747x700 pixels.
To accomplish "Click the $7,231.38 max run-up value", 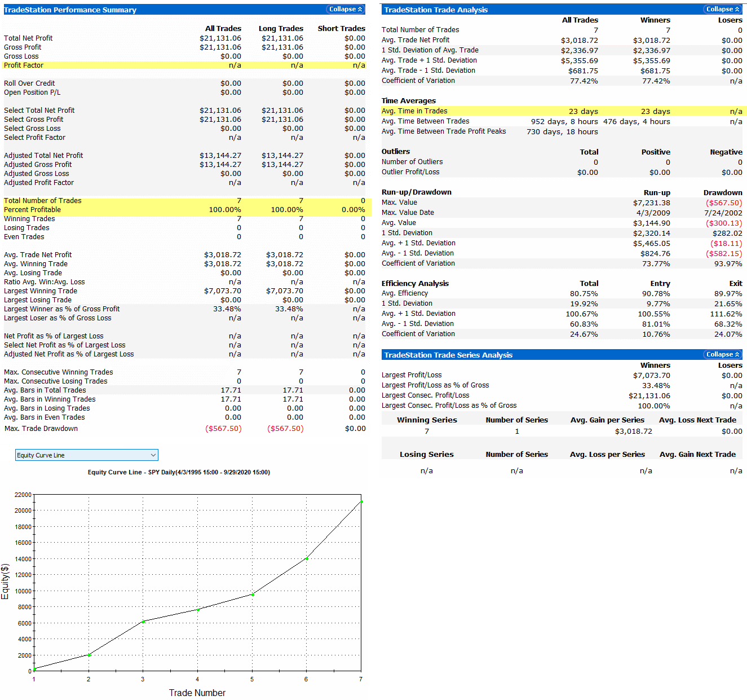I will [x=652, y=203].
